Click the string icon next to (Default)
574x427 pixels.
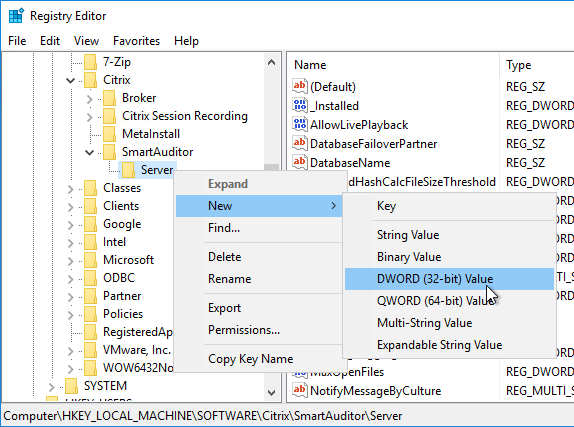pyautogui.click(x=299, y=86)
